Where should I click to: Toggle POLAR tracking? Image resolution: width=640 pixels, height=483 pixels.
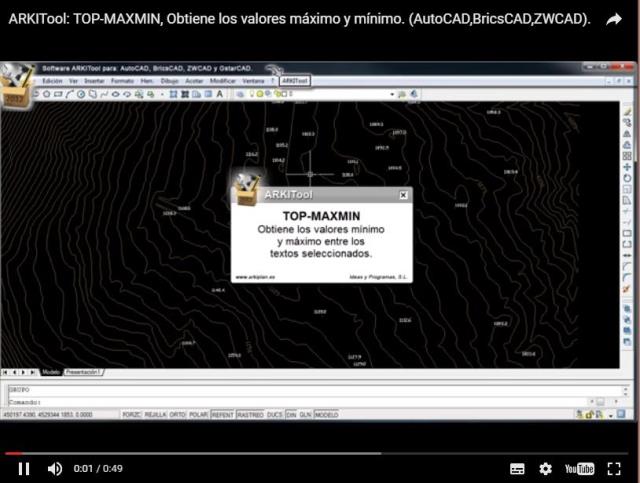(198, 415)
